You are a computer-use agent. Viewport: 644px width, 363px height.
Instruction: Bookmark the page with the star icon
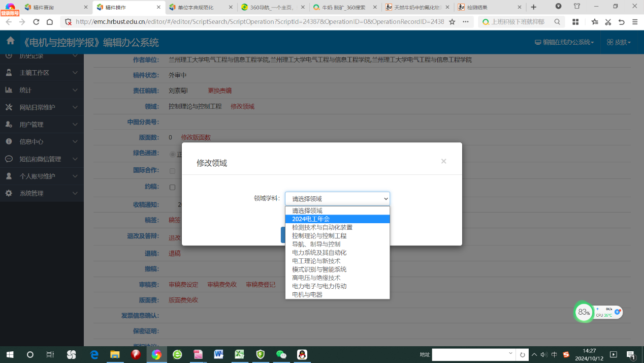(452, 22)
